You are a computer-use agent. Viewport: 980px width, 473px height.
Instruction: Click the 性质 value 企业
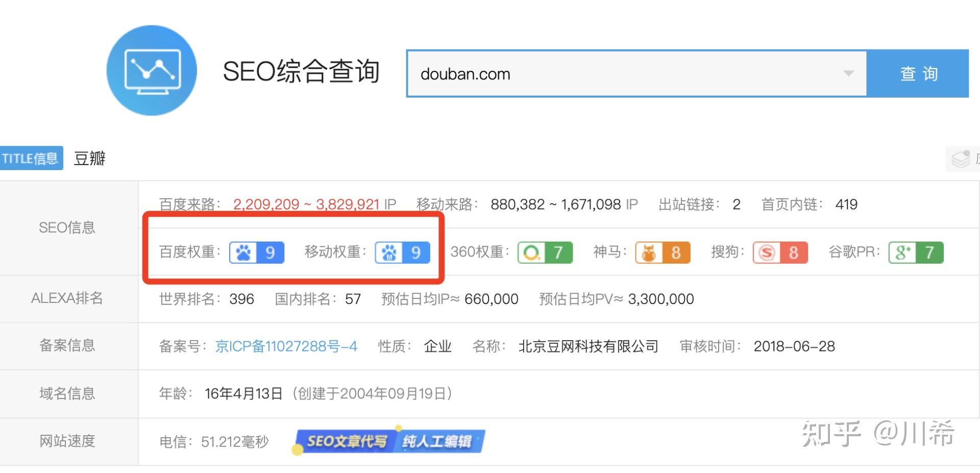(x=437, y=346)
